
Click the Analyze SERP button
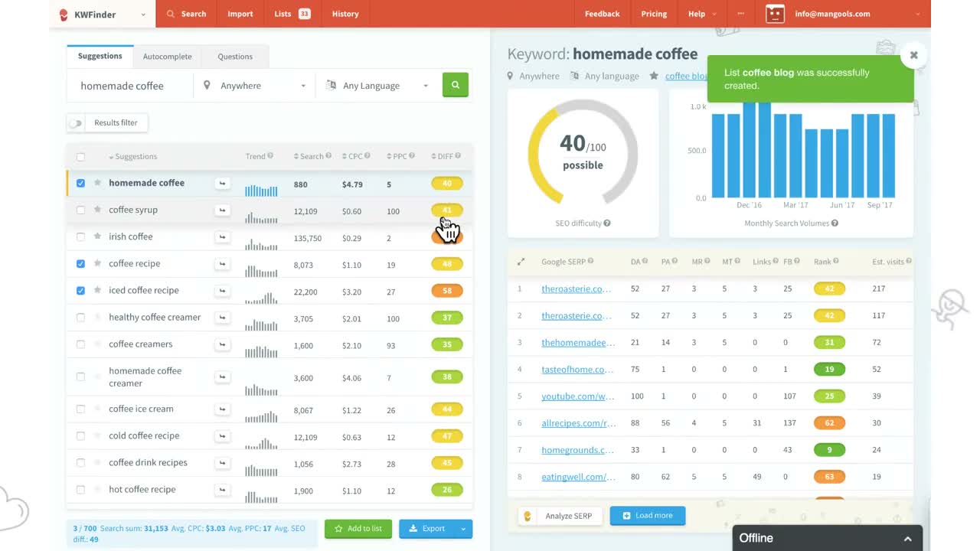560,516
